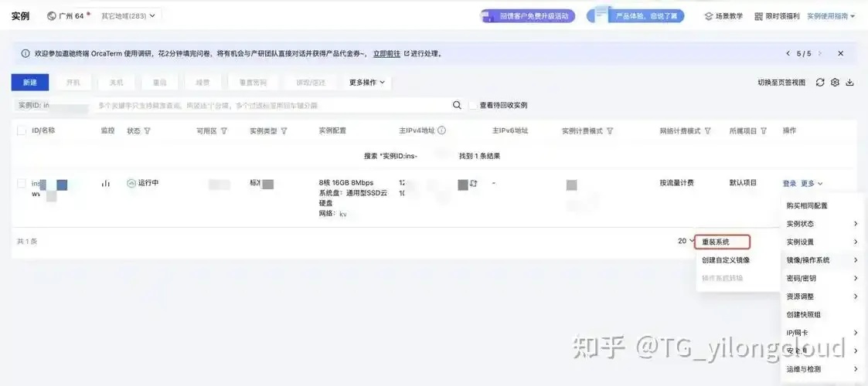This screenshot has height=386, width=868.
Task: Tick the instance row checkbox
Action: pos(22,183)
